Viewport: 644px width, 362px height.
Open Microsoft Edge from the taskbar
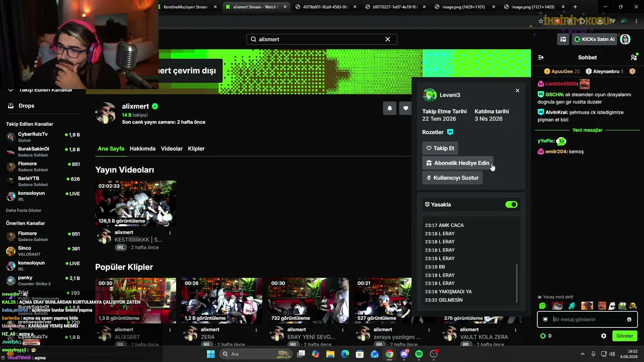(x=345, y=354)
